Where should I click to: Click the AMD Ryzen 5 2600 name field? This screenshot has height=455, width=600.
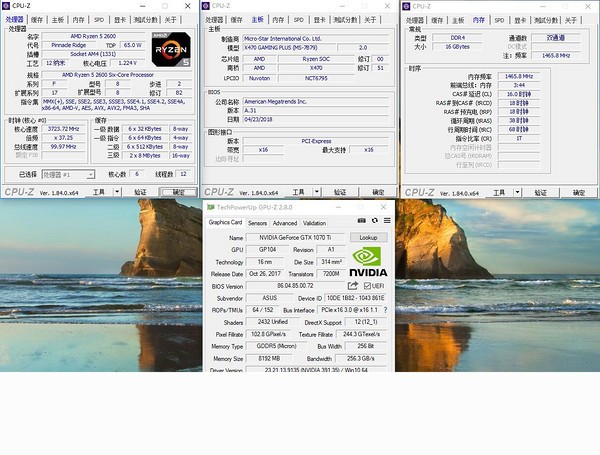(x=93, y=36)
